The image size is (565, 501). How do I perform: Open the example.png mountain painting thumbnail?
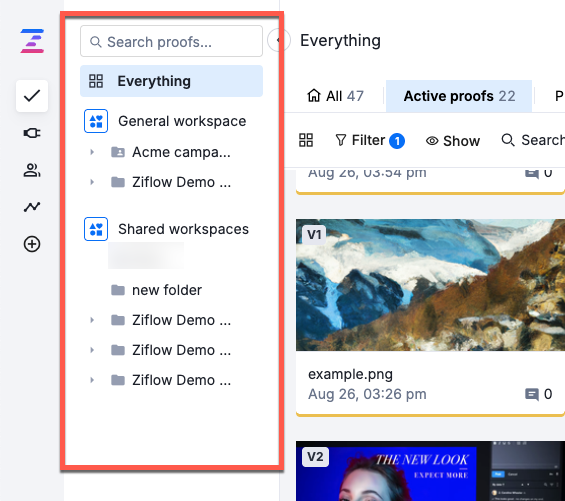click(431, 285)
